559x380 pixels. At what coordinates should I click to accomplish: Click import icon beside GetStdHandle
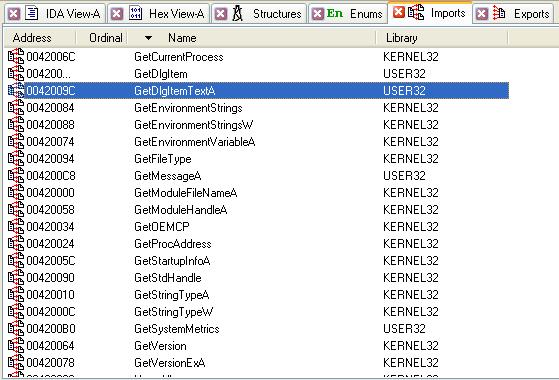point(16,278)
